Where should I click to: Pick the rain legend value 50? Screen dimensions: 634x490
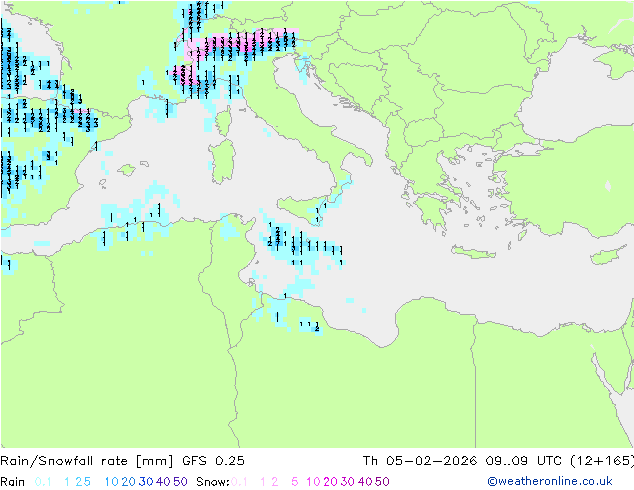(180, 482)
